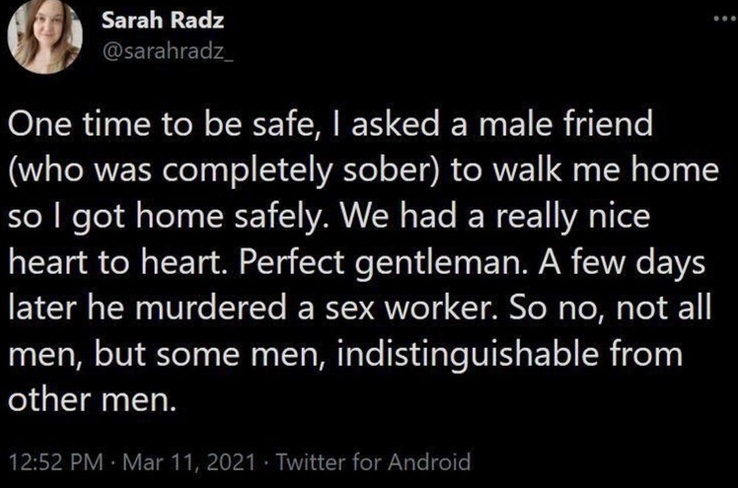The width and height of the screenshot is (738, 488).
Task: Click the words 'heart to heart.'
Action: tap(119, 262)
